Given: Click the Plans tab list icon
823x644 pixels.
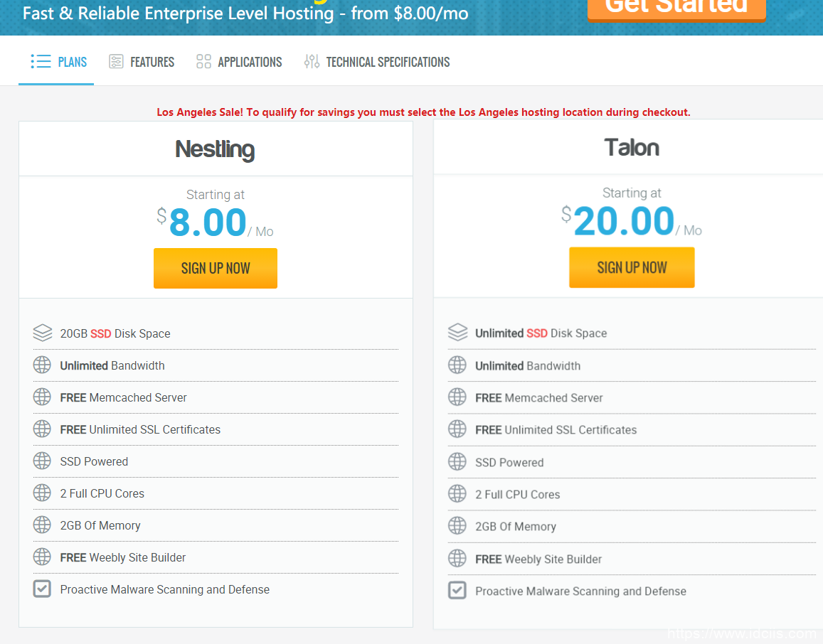Looking at the screenshot, I should pos(41,62).
